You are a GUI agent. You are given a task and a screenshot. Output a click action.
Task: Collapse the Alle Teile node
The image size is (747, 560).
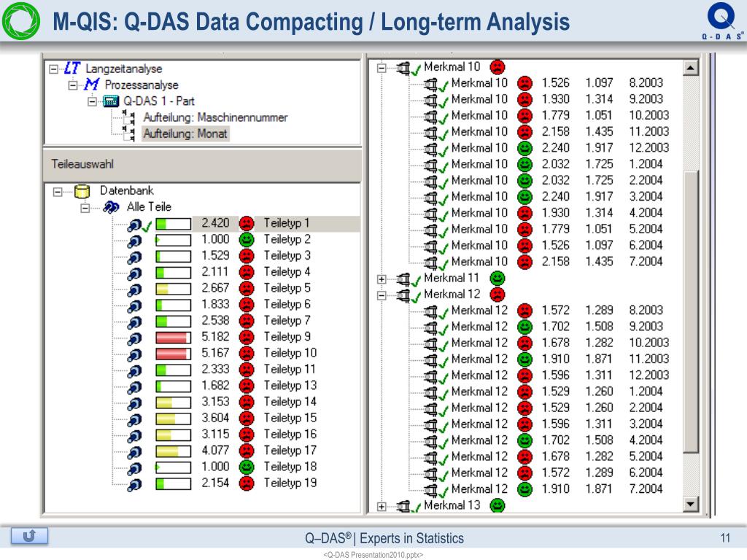[85, 208]
